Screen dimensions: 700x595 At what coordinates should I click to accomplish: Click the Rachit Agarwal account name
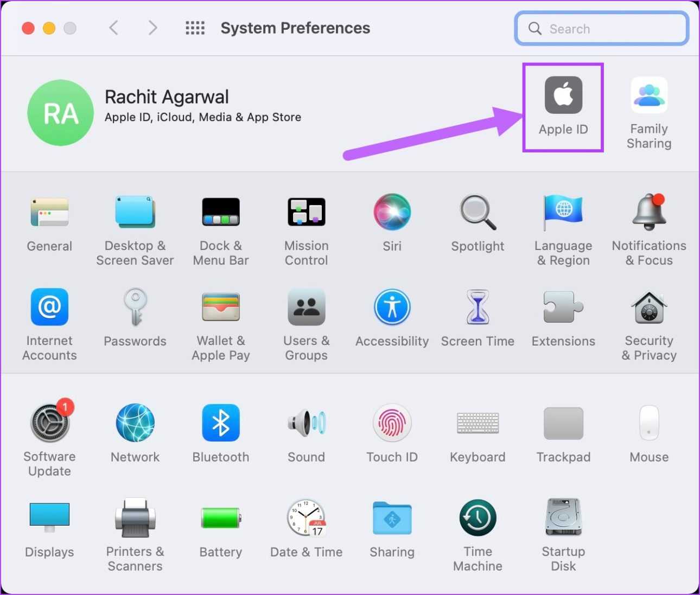tap(167, 97)
